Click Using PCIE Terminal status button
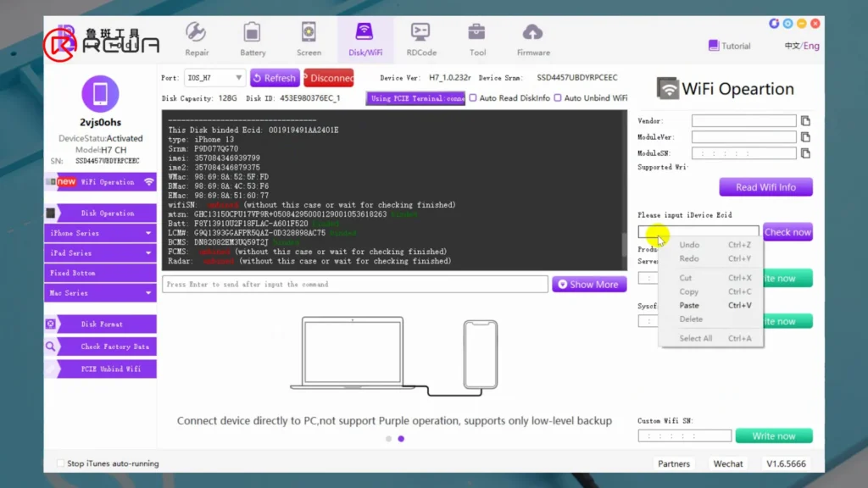The height and width of the screenshot is (488, 868). pyautogui.click(x=415, y=98)
